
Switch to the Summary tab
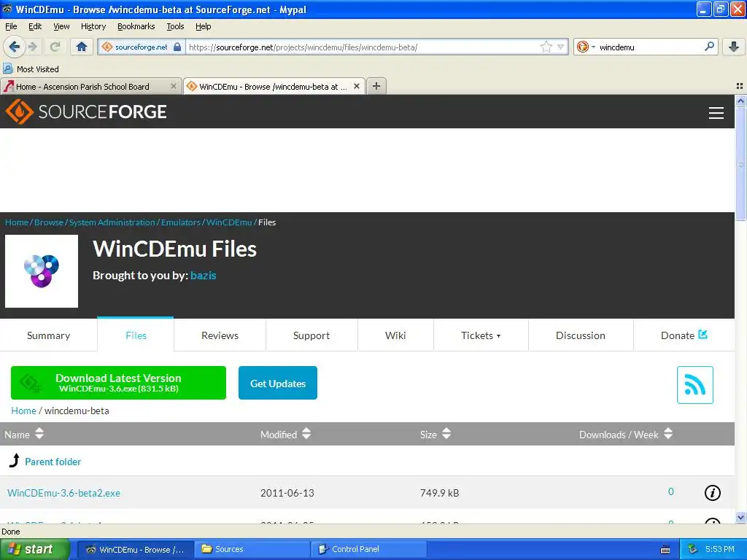(x=49, y=335)
